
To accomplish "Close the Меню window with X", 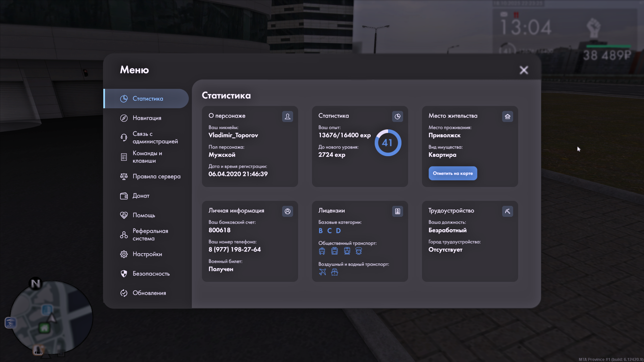I will 524,70.
